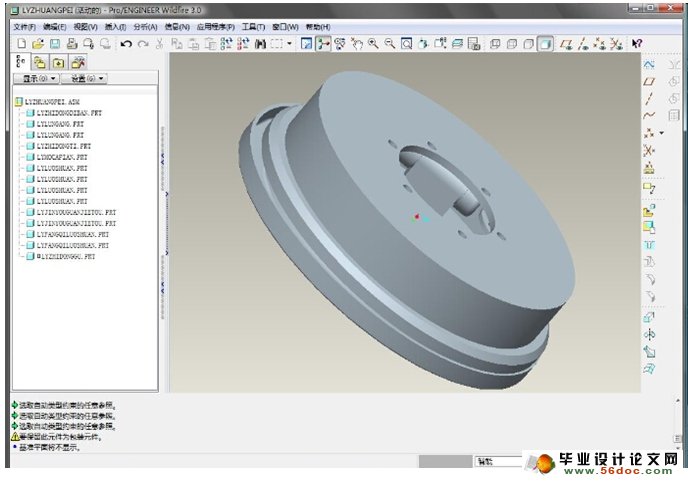
Task: Switch display to Wireframe mode
Action: point(495,43)
